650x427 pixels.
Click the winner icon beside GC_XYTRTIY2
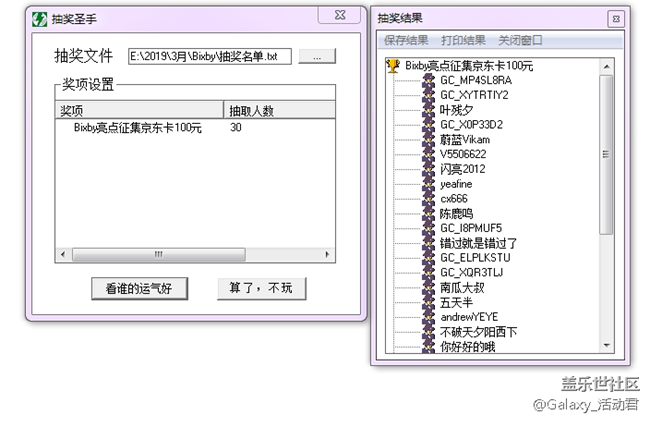[428, 95]
